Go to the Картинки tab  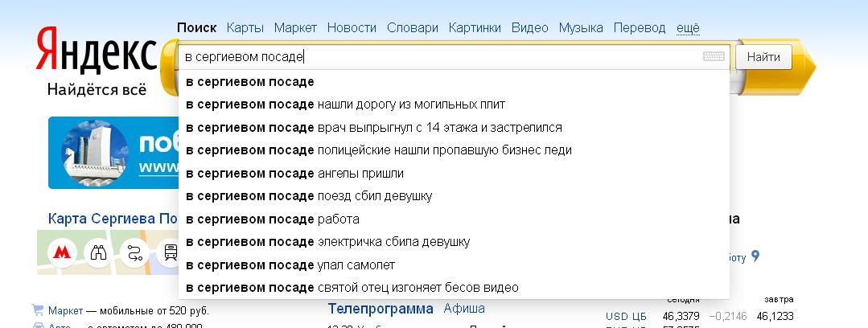point(475,27)
